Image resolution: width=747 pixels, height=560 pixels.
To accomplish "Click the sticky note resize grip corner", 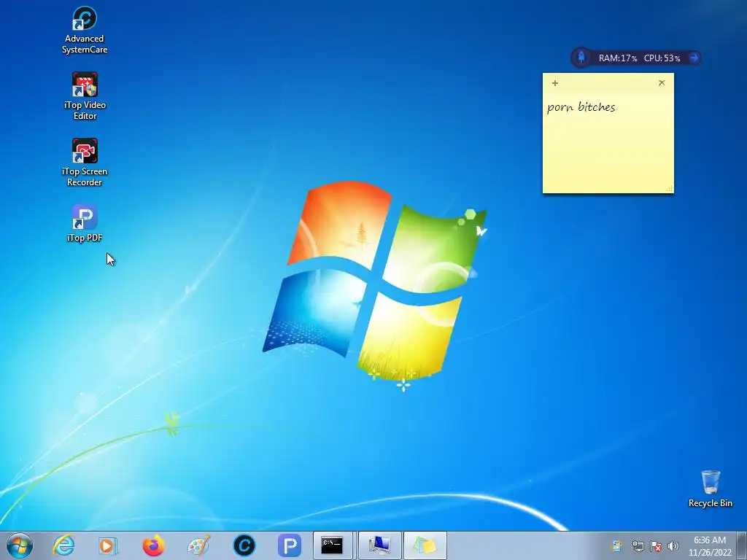I will (x=670, y=189).
